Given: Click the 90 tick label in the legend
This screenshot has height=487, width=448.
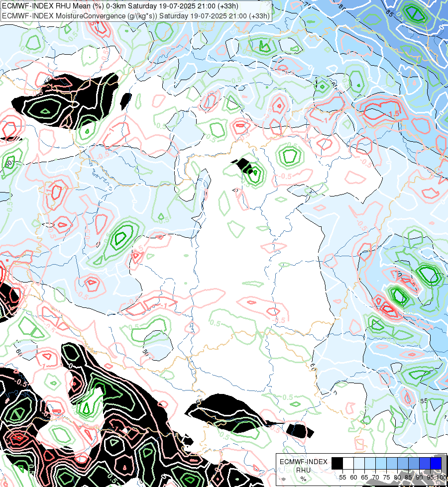Looking at the screenshot, I should click(420, 478).
